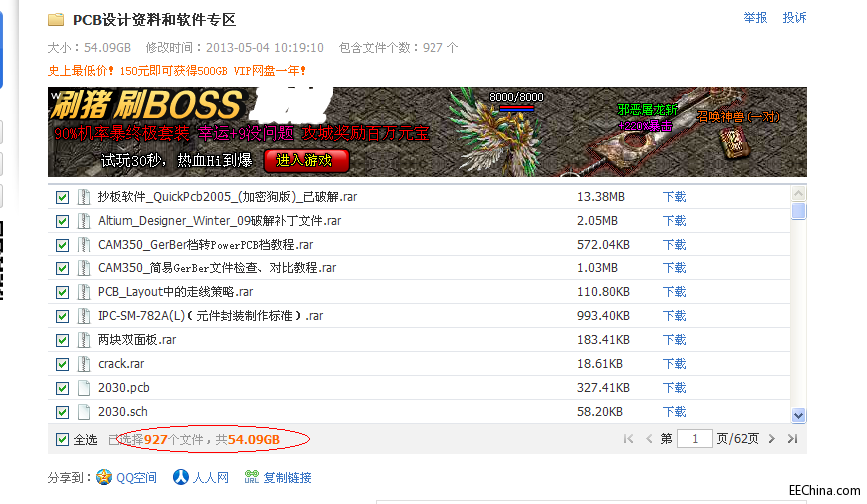Uncheck the PCB_Layout中的走线策略 checkbox
This screenshot has height=504, width=867.
pos(63,292)
